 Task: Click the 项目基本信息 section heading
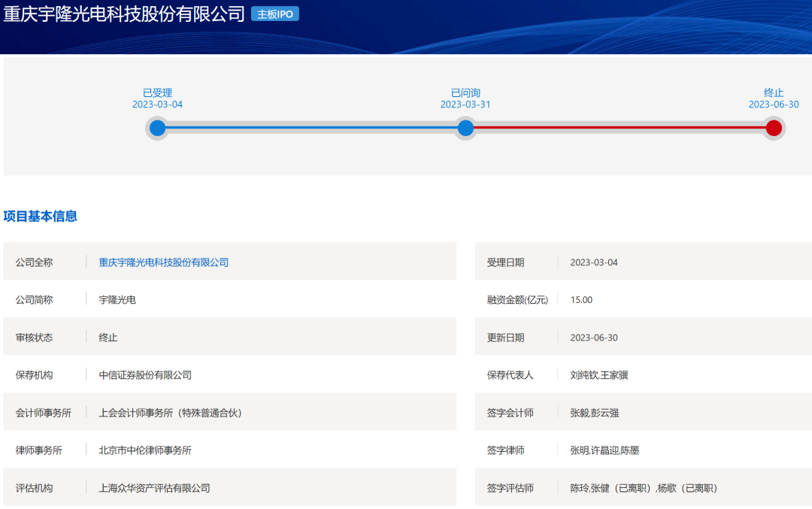tap(41, 216)
